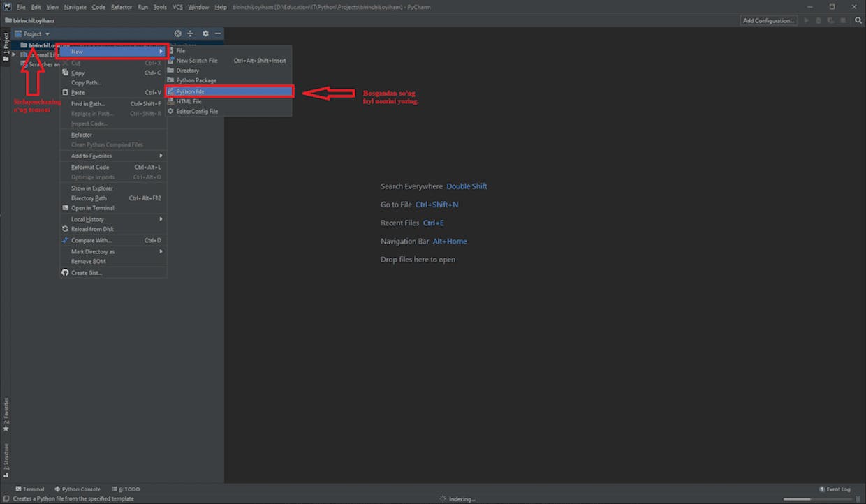This screenshot has height=504, width=866.
Task: Choose Remove BOM
Action: click(x=112, y=262)
